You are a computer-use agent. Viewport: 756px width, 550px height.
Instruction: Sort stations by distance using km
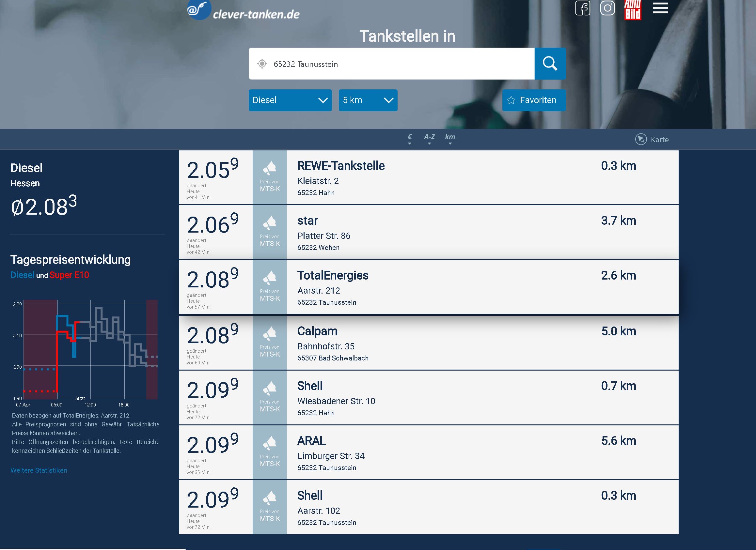coord(450,139)
